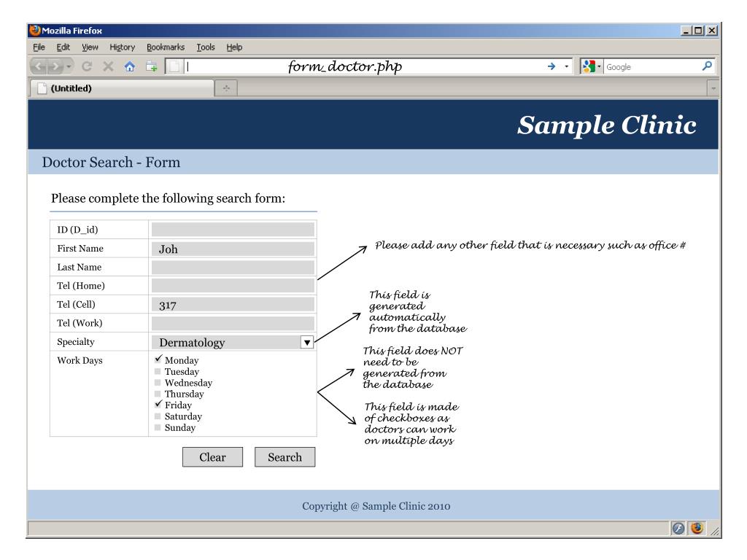Select the (Untitled) tab
Image resolution: width=747 pixels, height=560 pixels.
[x=122, y=88]
